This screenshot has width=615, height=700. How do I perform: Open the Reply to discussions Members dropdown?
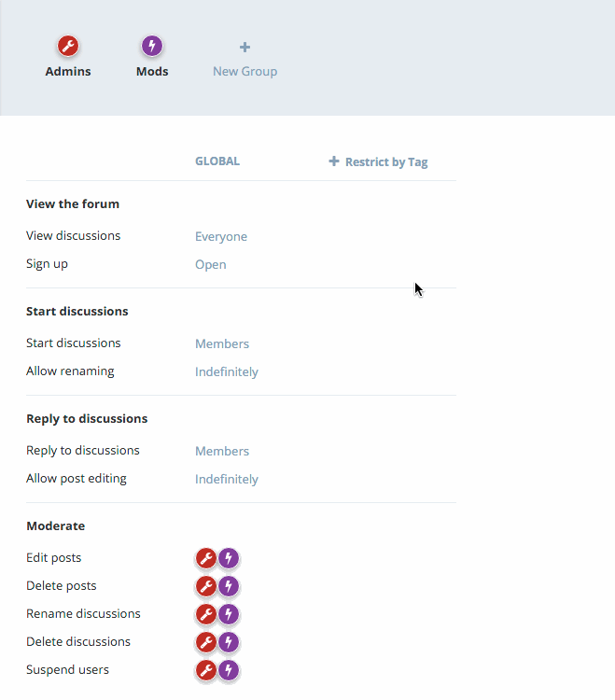click(x=222, y=451)
